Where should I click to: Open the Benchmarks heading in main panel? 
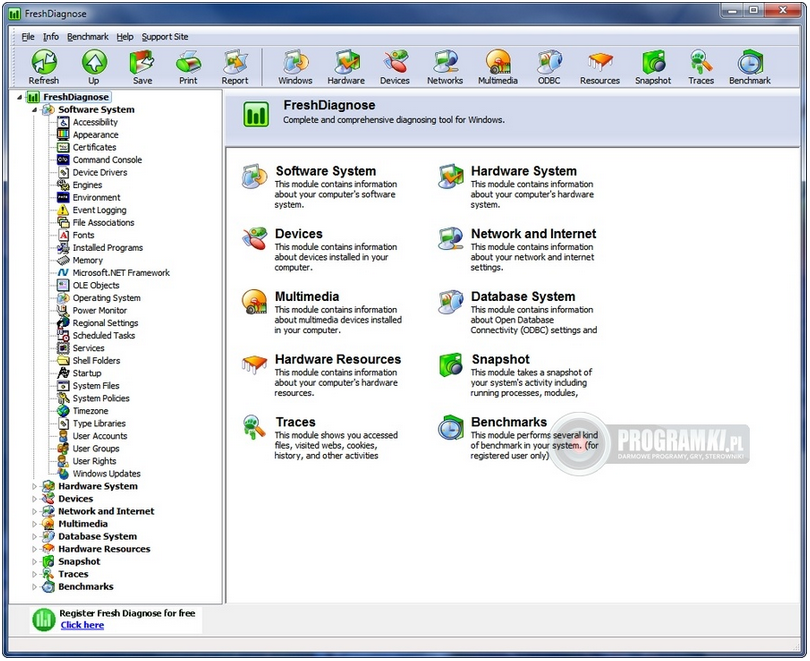508,422
